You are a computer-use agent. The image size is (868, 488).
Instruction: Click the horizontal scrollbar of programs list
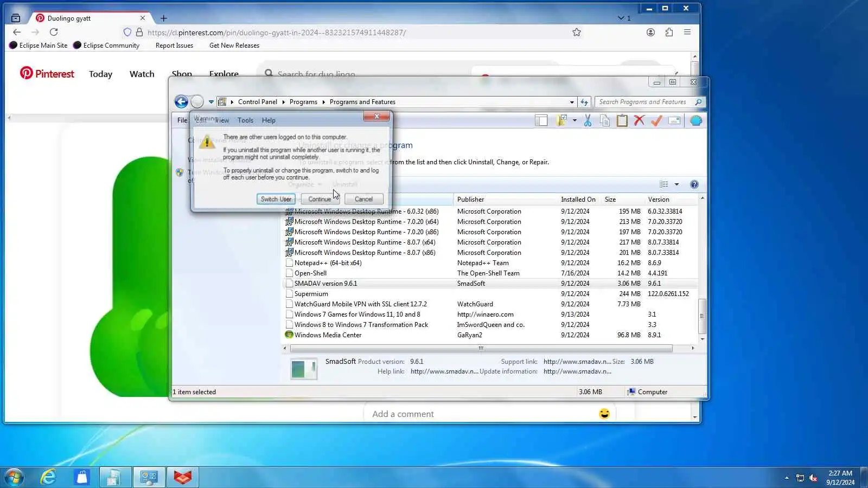point(481,348)
